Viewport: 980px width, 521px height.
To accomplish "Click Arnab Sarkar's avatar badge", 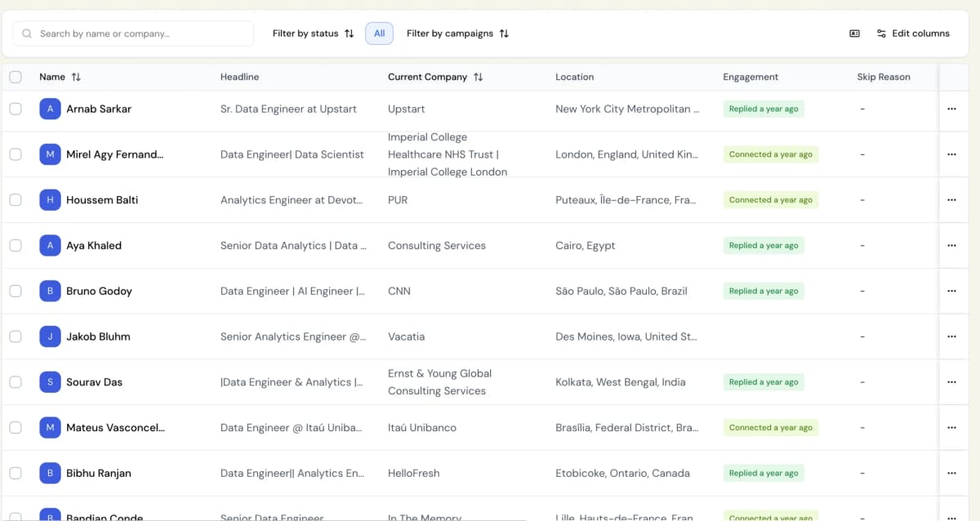I will 50,109.
